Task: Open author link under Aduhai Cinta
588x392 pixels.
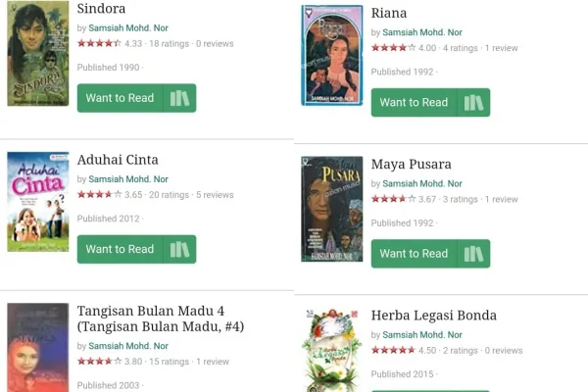Action: [x=128, y=179]
